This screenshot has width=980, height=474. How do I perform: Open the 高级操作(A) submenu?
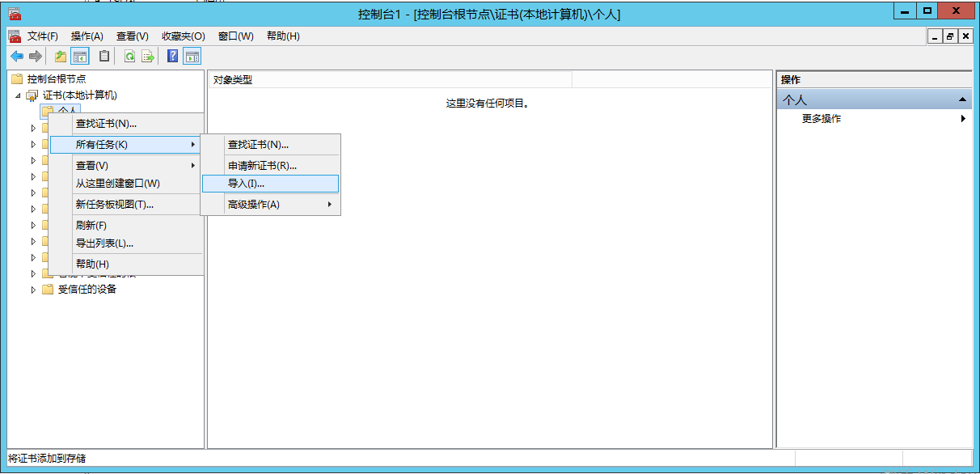point(270,205)
